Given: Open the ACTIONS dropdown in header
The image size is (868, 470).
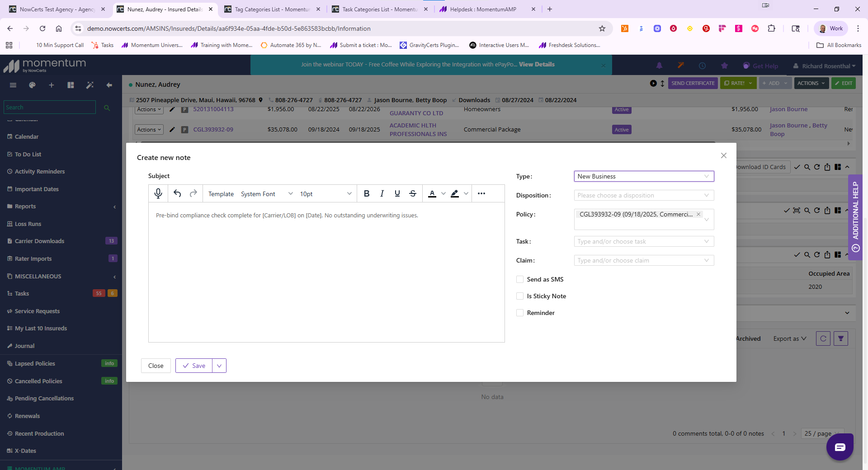Looking at the screenshot, I should [x=811, y=83].
